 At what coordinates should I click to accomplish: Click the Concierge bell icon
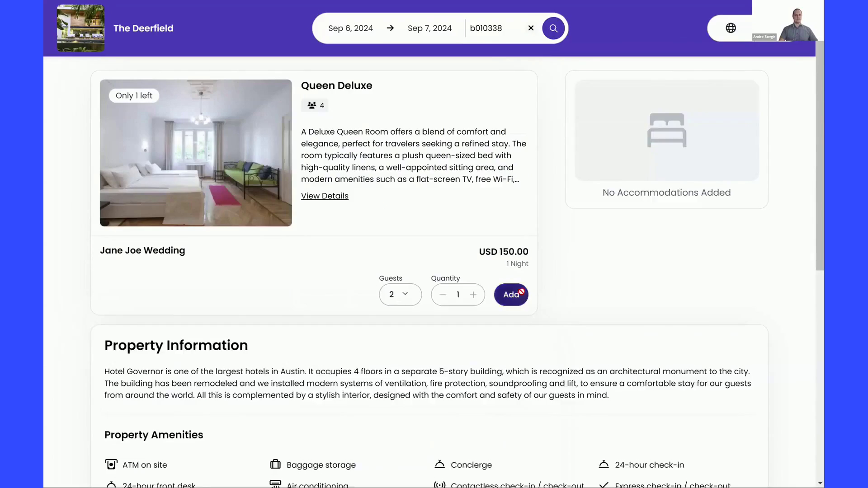pyautogui.click(x=439, y=465)
